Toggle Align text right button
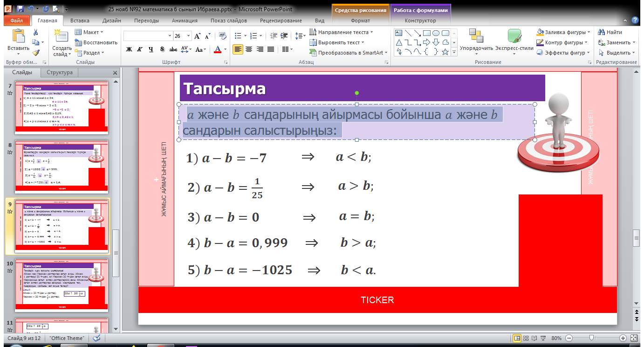Viewport: 644px width, 347px height. coord(260,49)
